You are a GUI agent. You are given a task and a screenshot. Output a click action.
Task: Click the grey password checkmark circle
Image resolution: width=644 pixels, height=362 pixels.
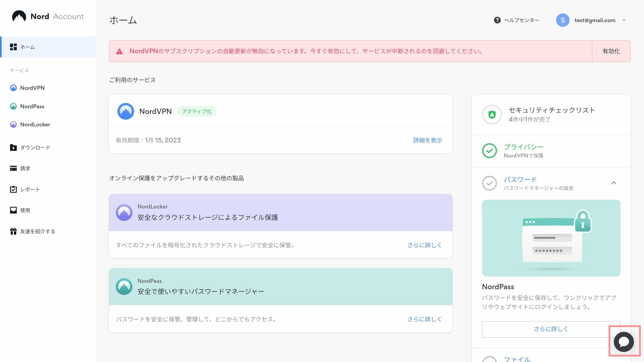click(489, 183)
